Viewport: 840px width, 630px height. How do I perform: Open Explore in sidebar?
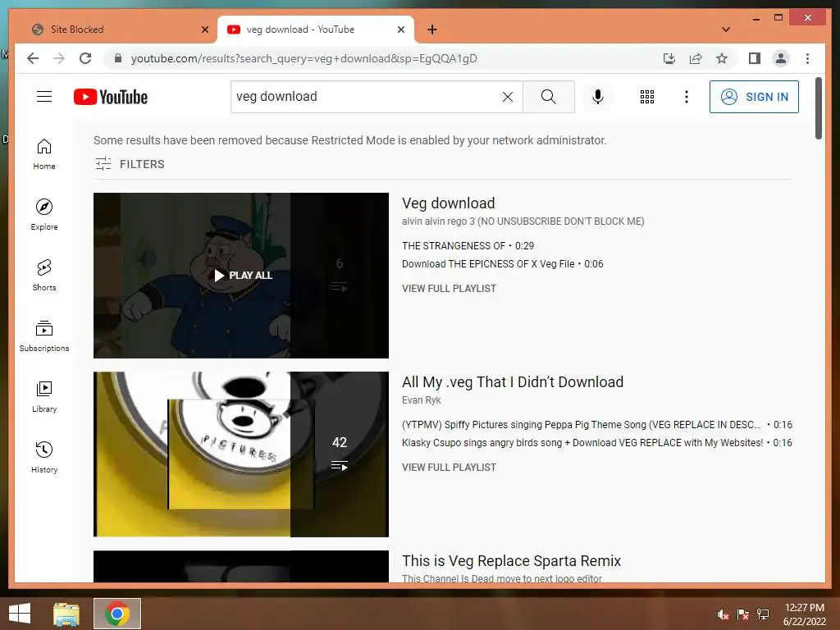point(44,215)
